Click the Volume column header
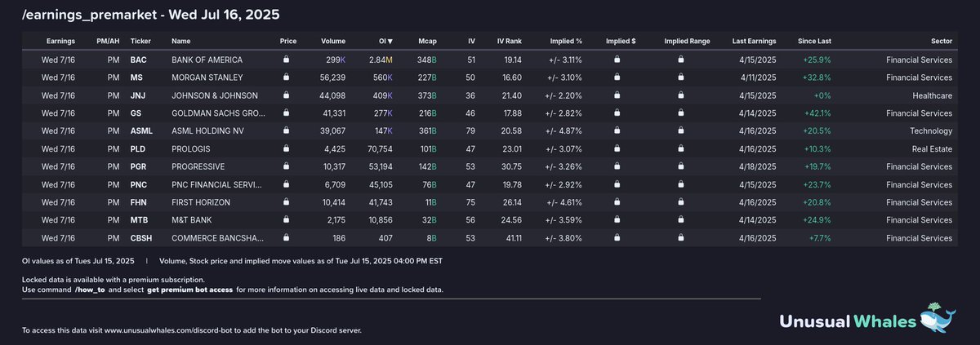 click(x=333, y=41)
